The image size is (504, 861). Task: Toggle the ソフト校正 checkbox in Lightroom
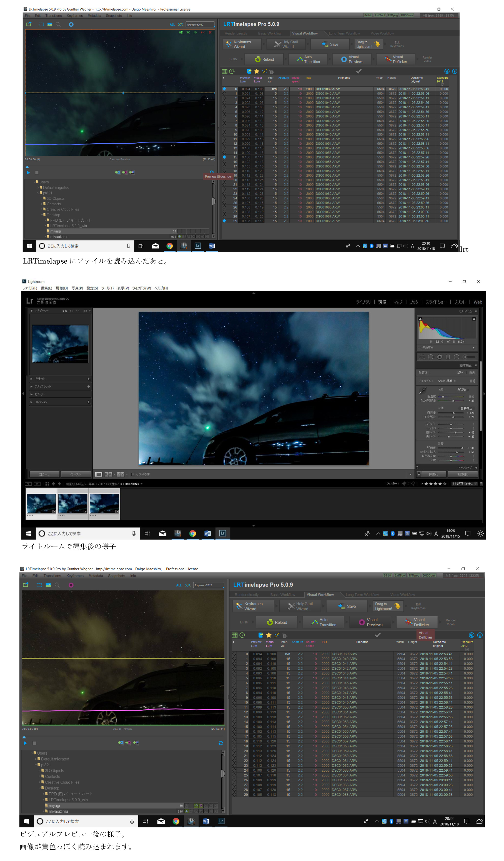tap(133, 474)
